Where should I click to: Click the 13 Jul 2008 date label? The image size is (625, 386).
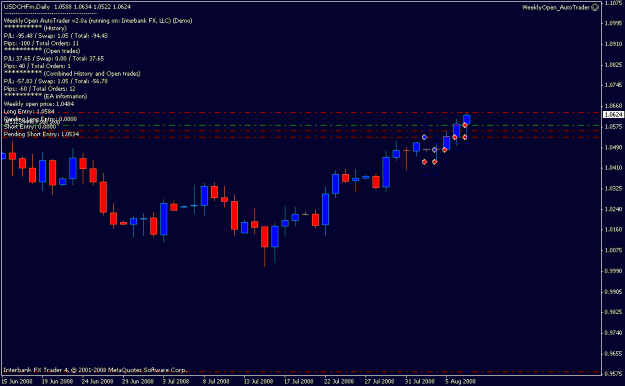258,382
